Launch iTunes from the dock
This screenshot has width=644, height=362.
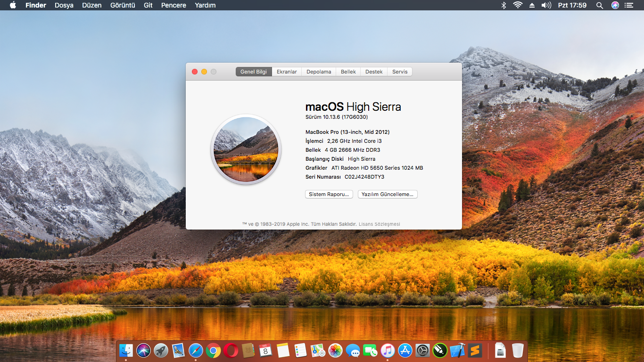388,350
